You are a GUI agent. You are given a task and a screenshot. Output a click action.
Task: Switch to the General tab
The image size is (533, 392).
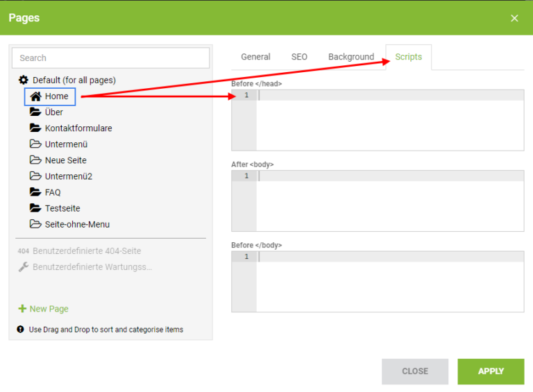coord(255,57)
